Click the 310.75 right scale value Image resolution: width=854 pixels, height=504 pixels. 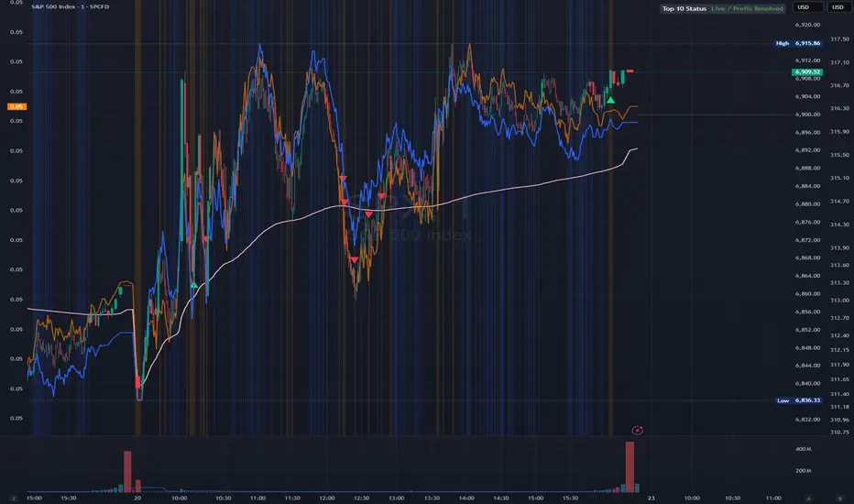pos(839,433)
